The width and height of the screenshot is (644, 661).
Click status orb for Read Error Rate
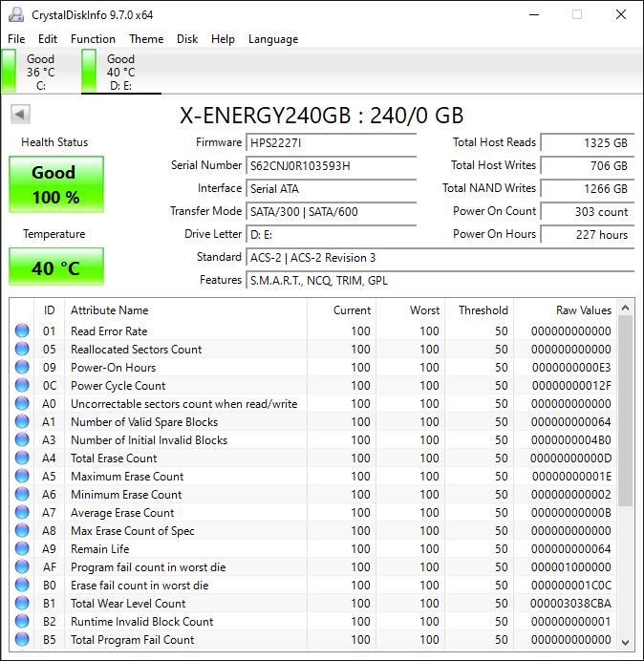22,331
